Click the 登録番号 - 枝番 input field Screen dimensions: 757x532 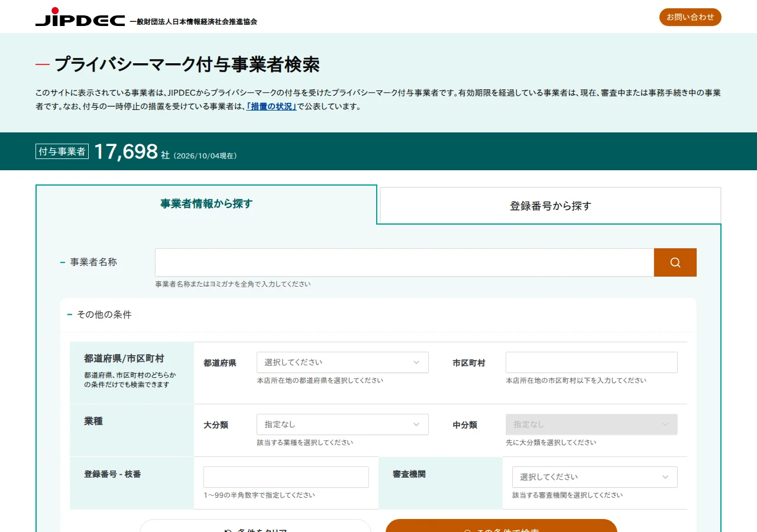tap(286, 477)
